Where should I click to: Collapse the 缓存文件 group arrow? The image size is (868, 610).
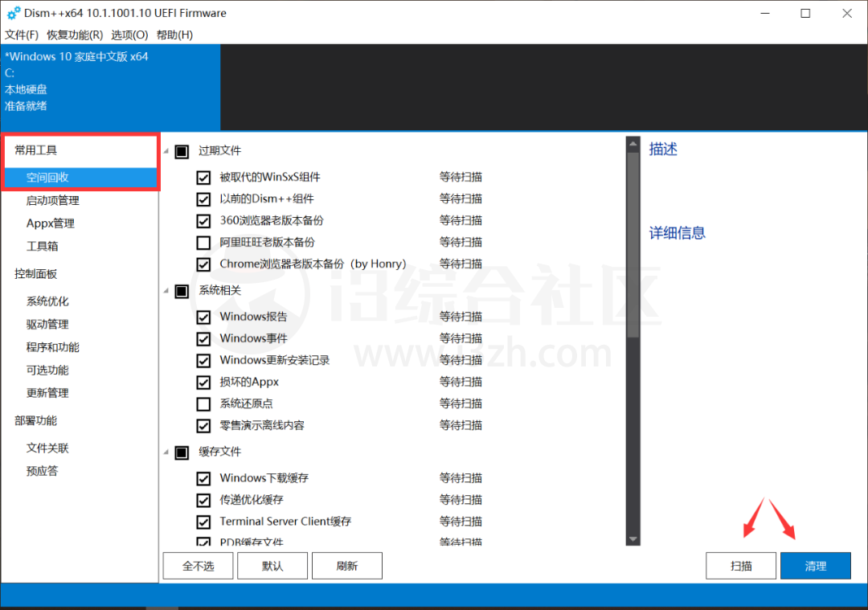[x=166, y=452]
